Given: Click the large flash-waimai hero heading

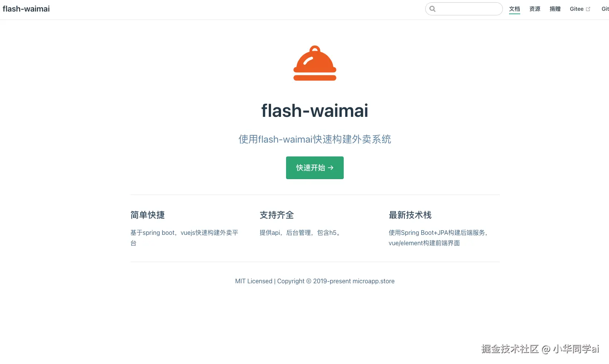Looking at the screenshot, I should coord(315,111).
